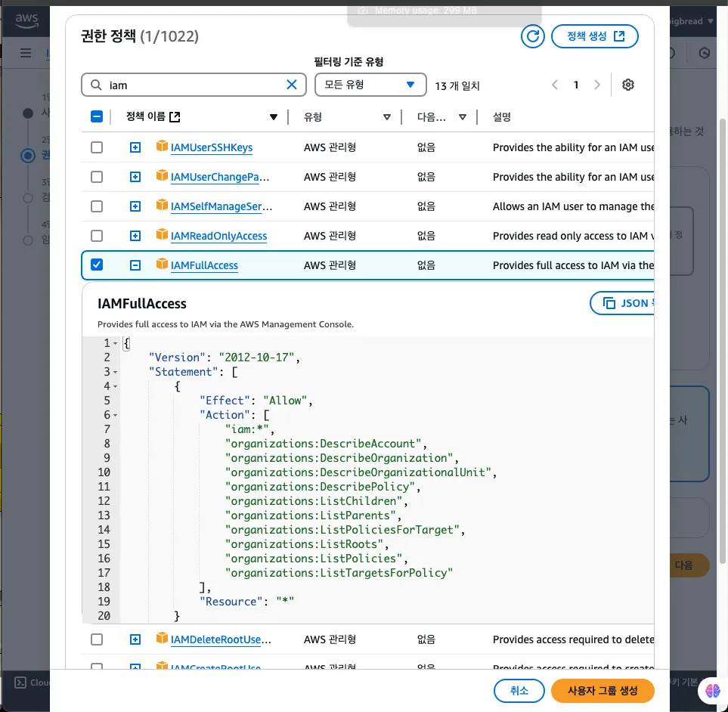Click the 사용자 그룹 생성 button
The width and height of the screenshot is (728, 712).
coord(603,691)
